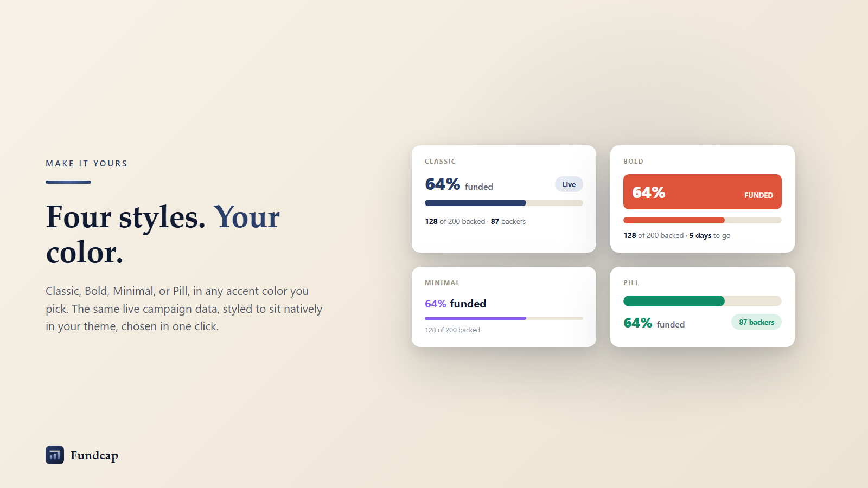Click the green Pill progress bar
This screenshot has height=488, width=868.
point(703,301)
